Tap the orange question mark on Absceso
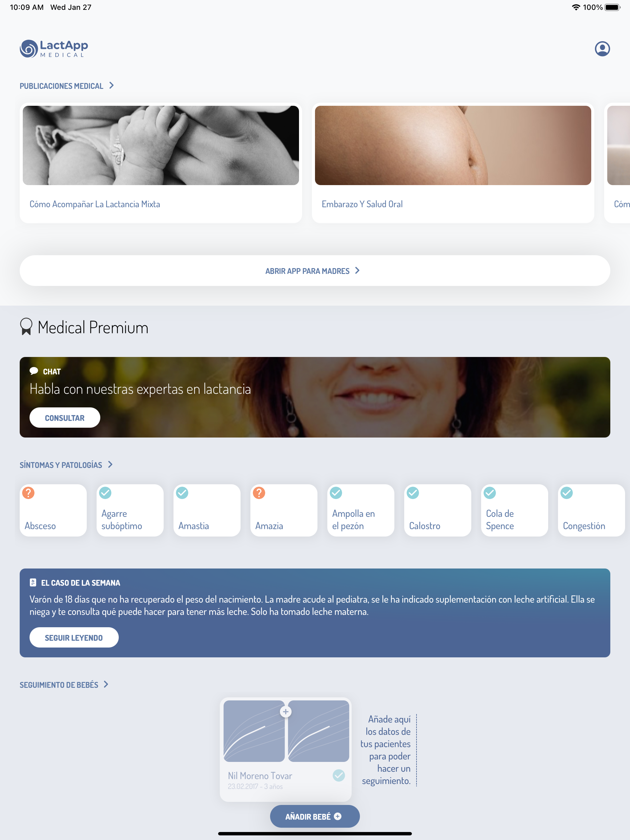Viewport: 630px width, 840px height. pyautogui.click(x=29, y=493)
